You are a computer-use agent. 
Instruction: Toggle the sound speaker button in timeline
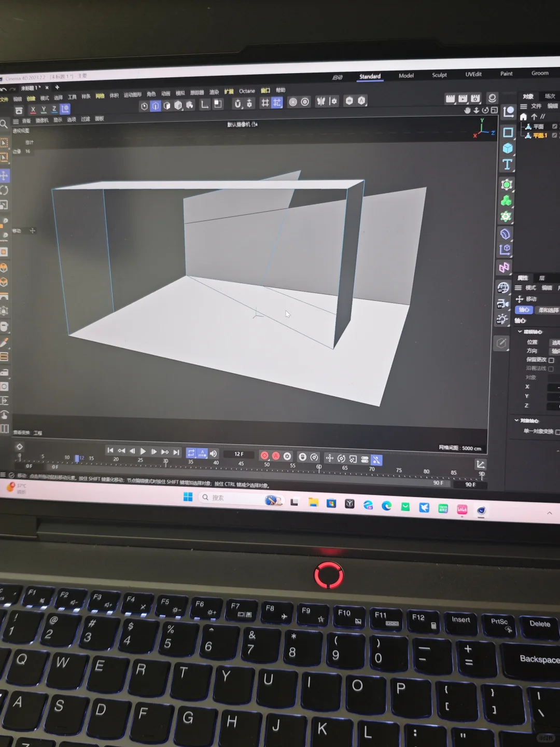[x=213, y=453]
